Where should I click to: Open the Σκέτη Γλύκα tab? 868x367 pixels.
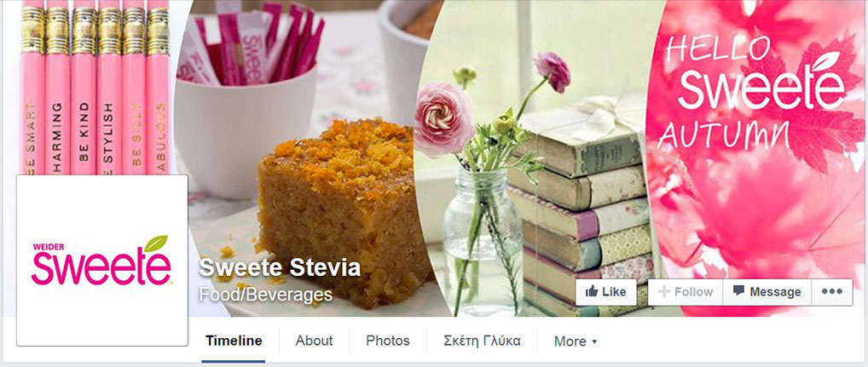pos(482,341)
